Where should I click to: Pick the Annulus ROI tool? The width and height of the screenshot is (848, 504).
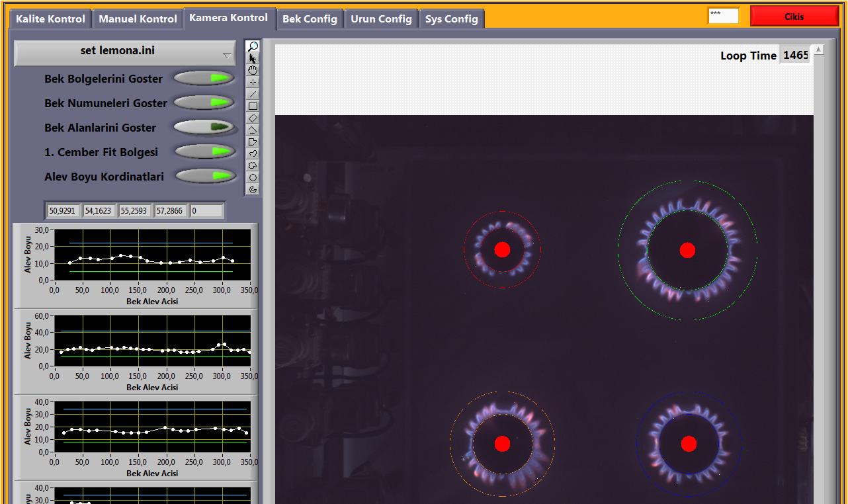click(x=253, y=189)
